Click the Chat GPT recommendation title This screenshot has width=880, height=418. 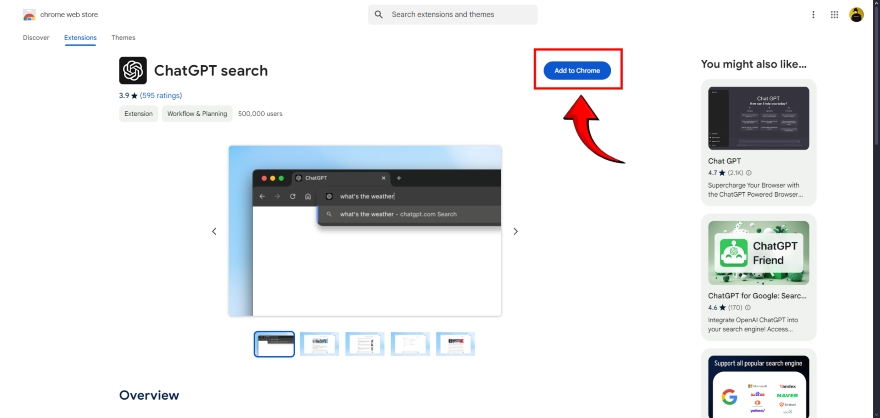[x=725, y=161]
